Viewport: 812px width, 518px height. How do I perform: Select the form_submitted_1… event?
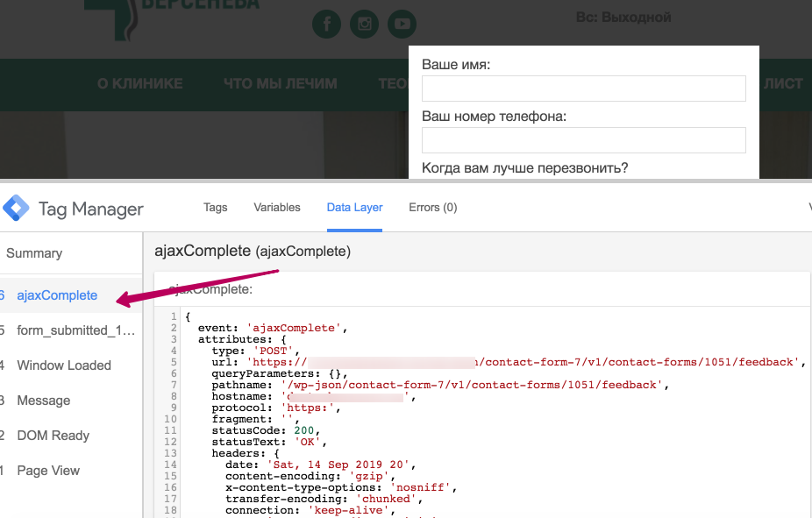pyautogui.click(x=76, y=330)
